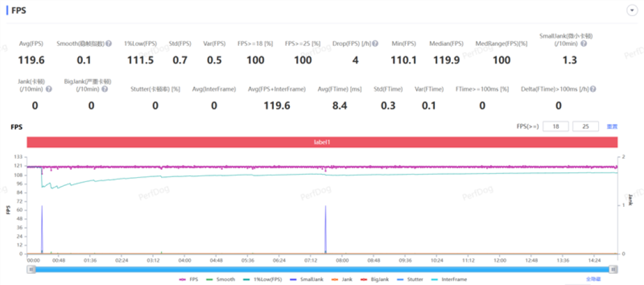Toggle FPS series in chart legend
The image size is (644, 285).
tap(188, 279)
